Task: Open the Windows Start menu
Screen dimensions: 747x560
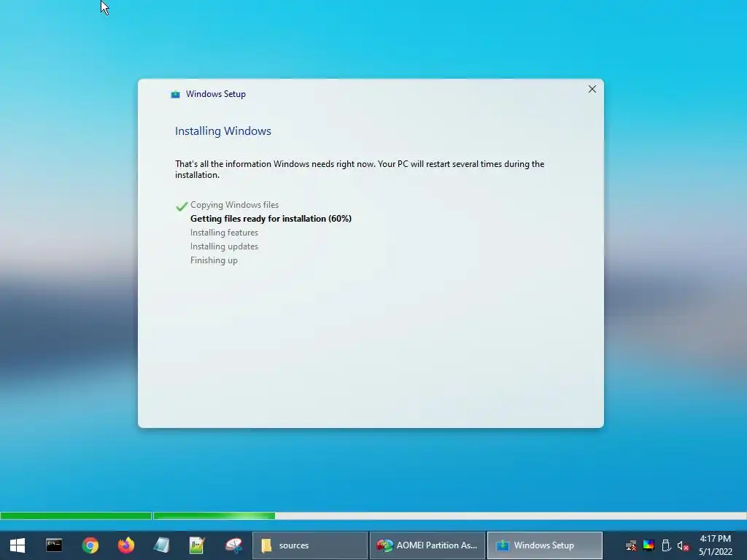Action: pyautogui.click(x=18, y=545)
